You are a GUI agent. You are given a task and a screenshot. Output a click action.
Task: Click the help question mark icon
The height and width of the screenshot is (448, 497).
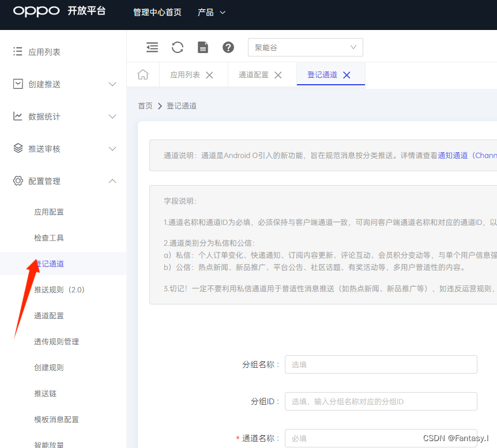pyautogui.click(x=228, y=47)
